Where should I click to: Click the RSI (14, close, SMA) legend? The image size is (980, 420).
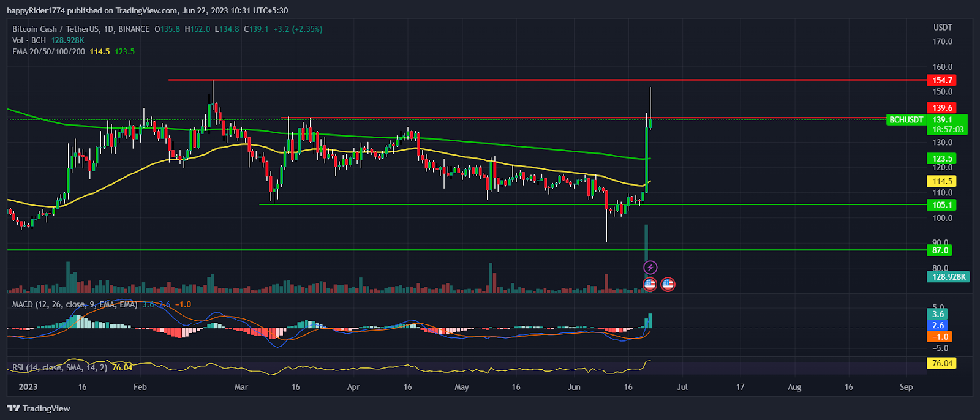click(x=60, y=367)
